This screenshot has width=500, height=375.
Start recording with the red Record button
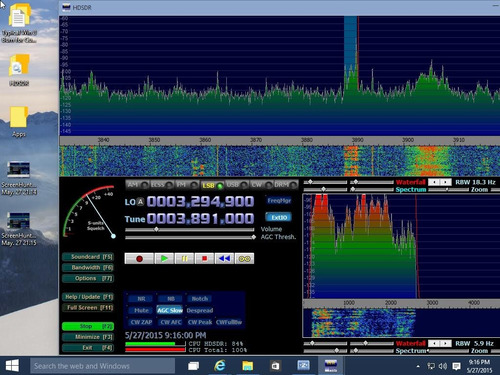(139, 258)
